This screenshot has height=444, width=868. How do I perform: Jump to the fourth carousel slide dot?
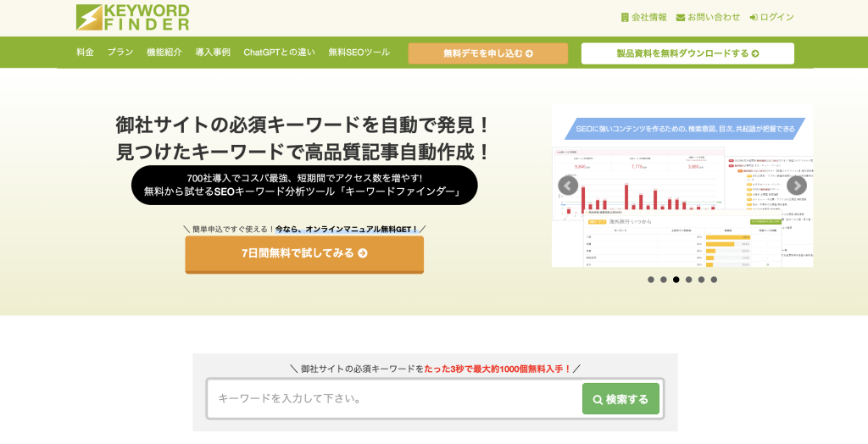point(688,280)
